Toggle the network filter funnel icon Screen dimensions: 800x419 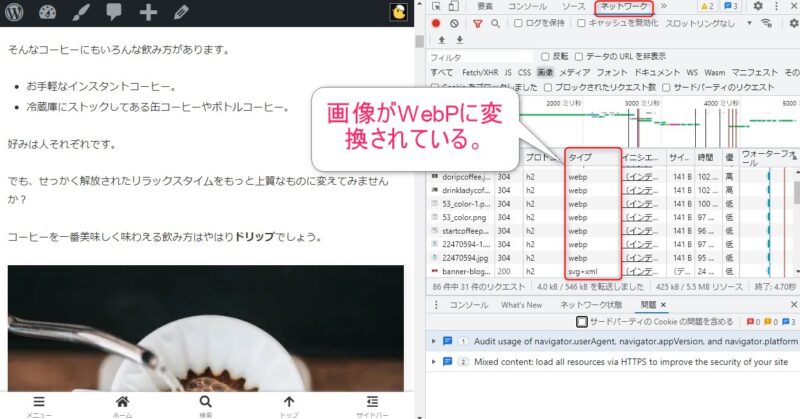tap(478, 23)
